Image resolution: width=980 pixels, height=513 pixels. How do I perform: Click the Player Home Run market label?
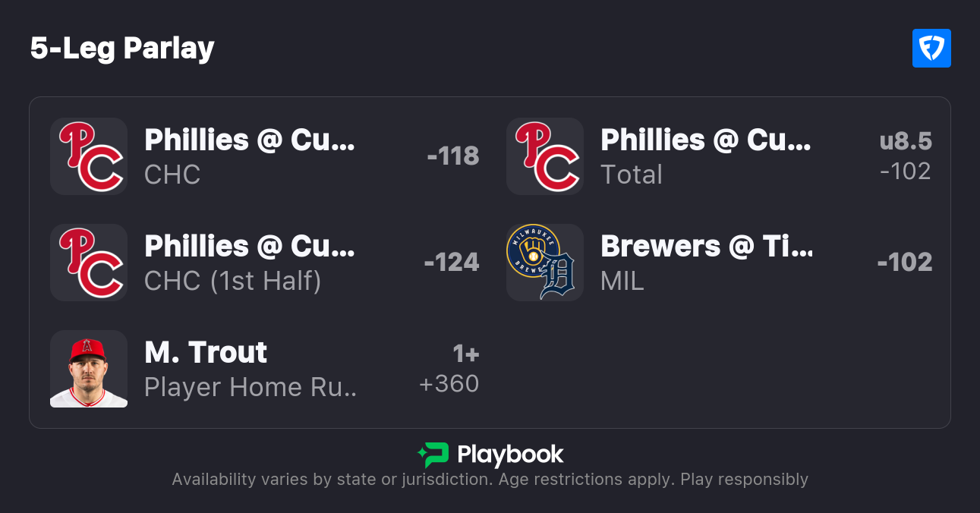click(251, 387)
